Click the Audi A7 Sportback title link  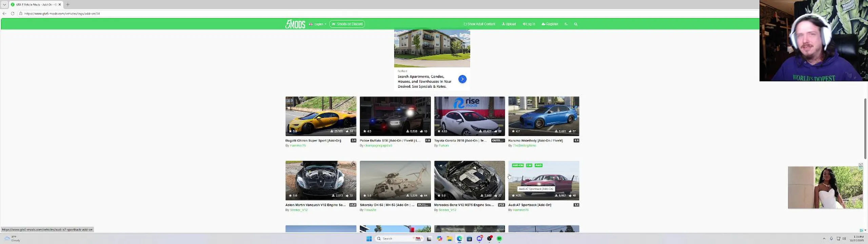(x=530, y=205)
